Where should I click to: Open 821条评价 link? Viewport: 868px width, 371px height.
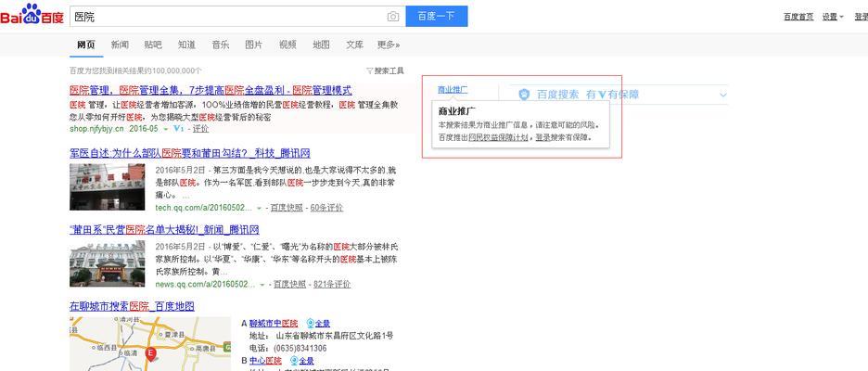[x=332, y=284]
